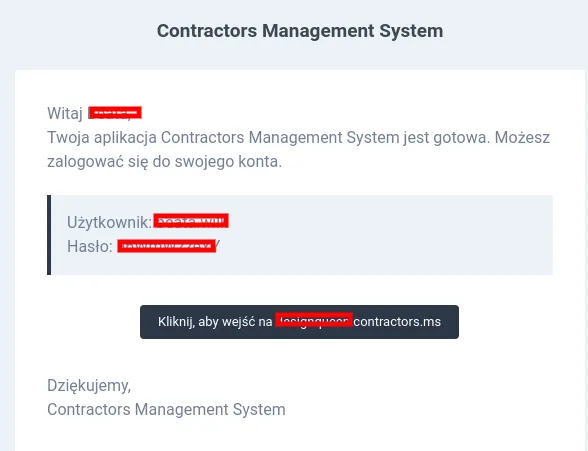
Task: Click the dark vertical bar beside credentials
Action: 49,235
